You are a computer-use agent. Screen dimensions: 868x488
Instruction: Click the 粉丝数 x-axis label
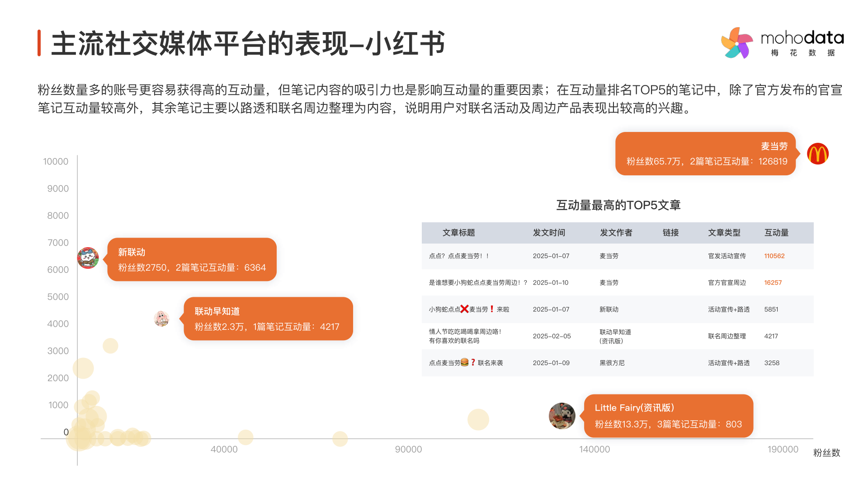826,453
